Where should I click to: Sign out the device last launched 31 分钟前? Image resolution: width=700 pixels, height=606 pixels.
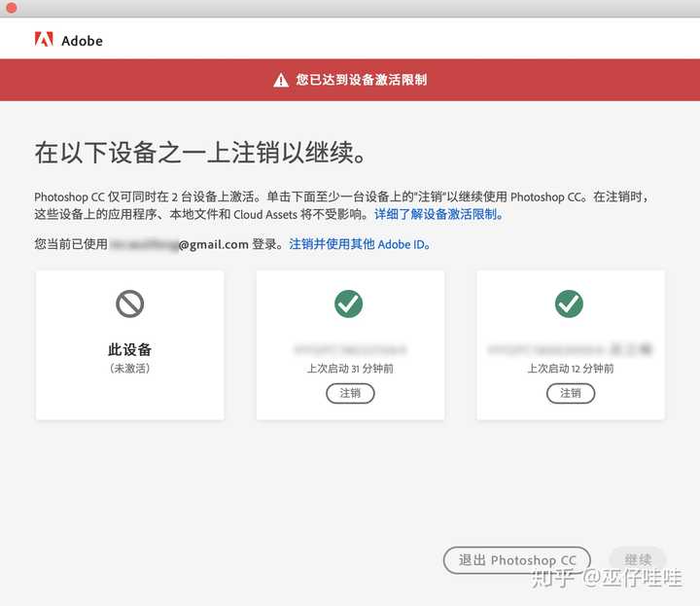tap(350, 393)
